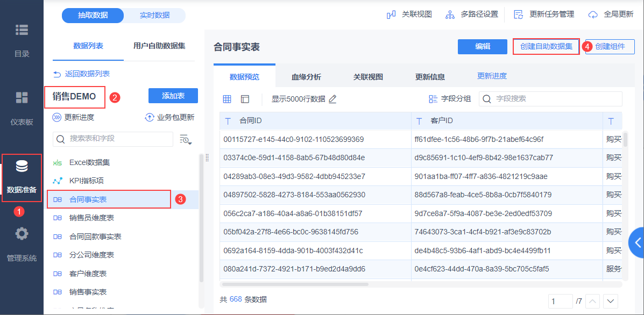Expand the blue side panel arrow
The height and width of the screenshot is (315, 644).
coord(636,242)
